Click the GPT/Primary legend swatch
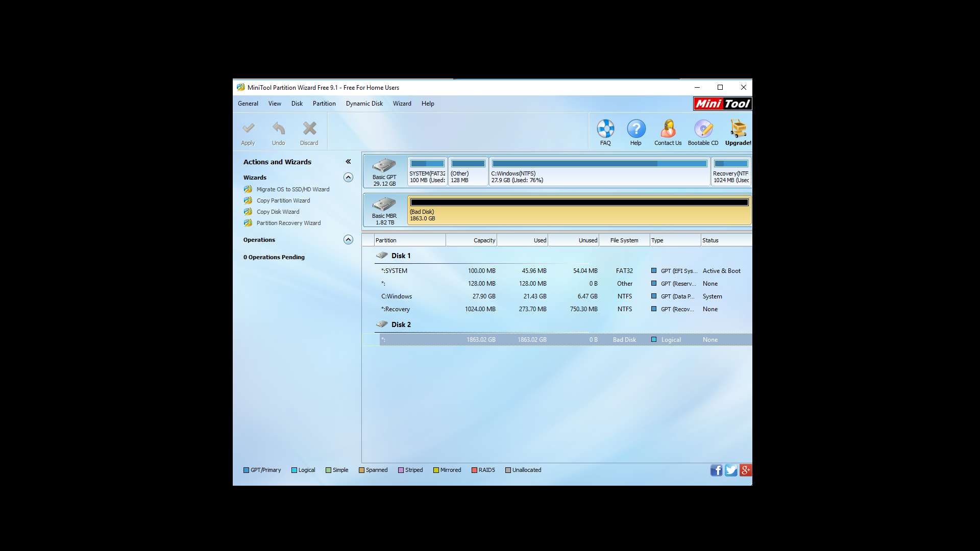The image size is (980, 551). point(246,470)
